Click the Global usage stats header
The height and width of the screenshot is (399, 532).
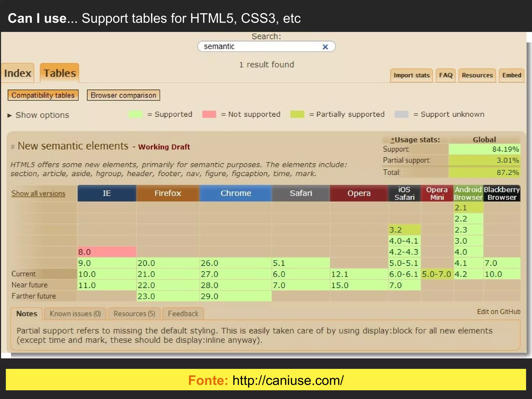[484, 140]
